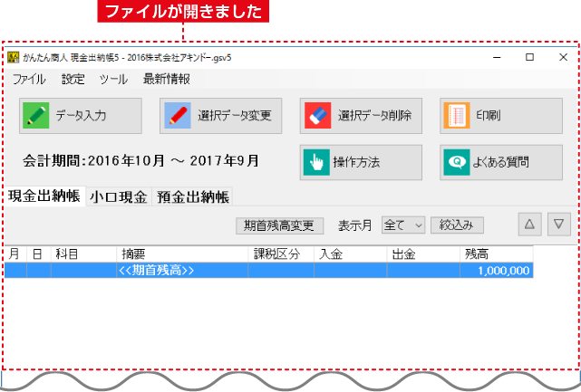Click the 1,000,000 balance cell
The image size is (581, 392).
point(497,270)
